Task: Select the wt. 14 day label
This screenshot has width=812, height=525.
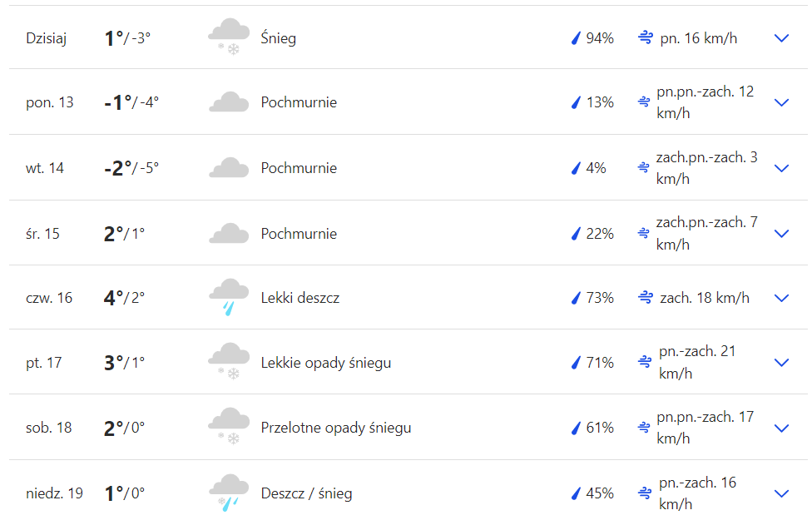Action: 45,168
